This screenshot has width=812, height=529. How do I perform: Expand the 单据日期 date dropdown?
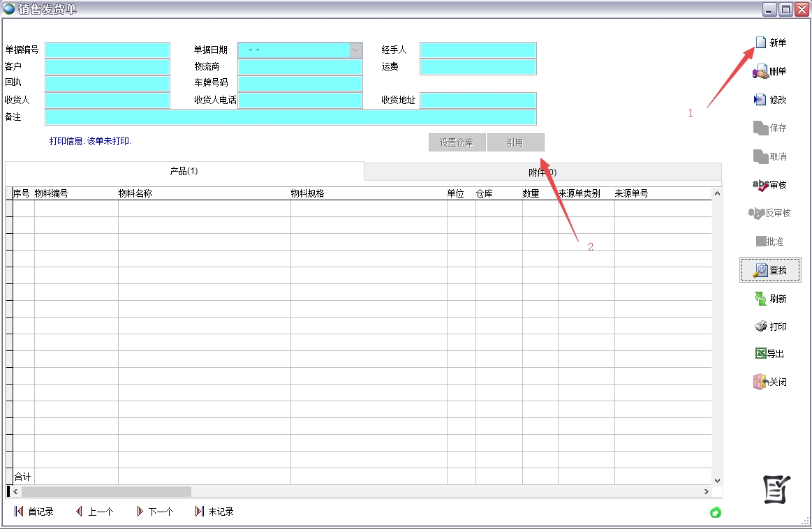click(x=355, y=50)
